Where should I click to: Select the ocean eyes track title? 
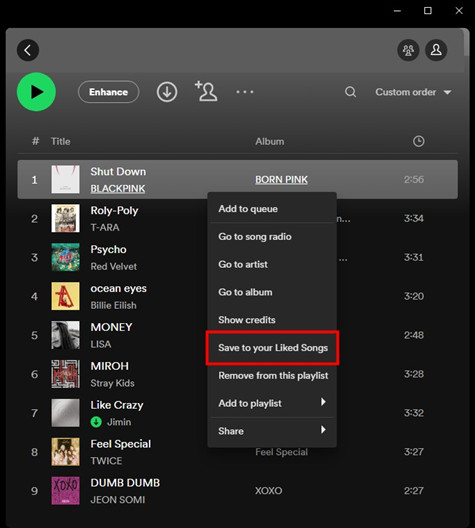(118, 289)
